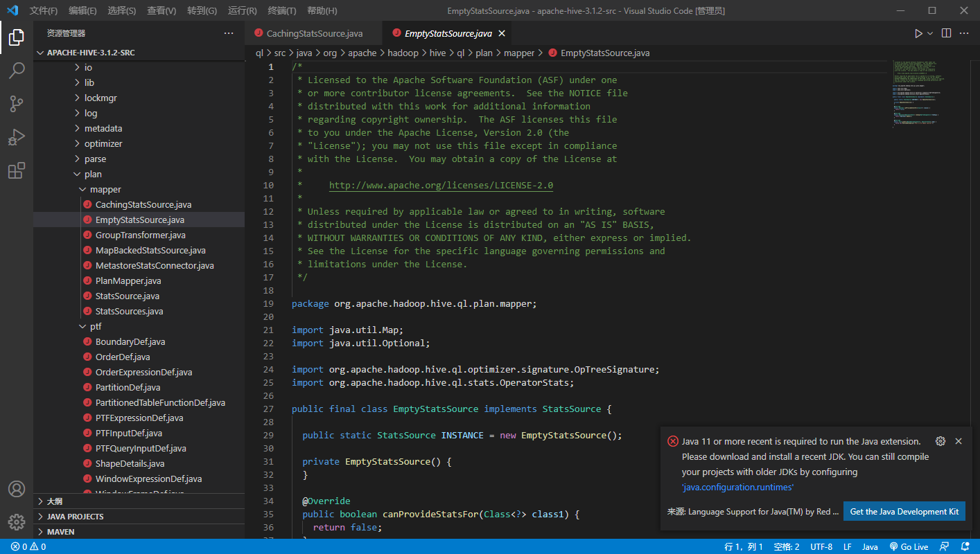The image size is (980, 554).
Task: Click Java file icon of StatsSource.java
Action: coord(87,296)
